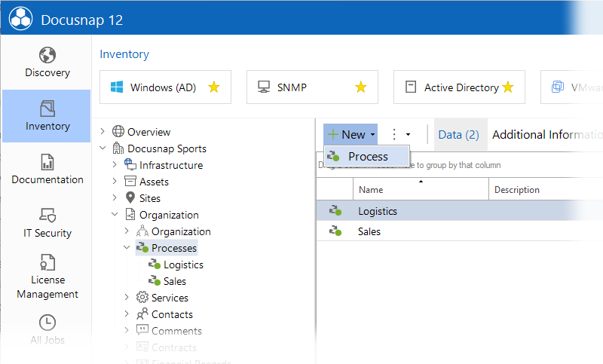Screen dimensions: 603x364
Task: Click the Docusnap Sports building icon
Action: [118, 148]
